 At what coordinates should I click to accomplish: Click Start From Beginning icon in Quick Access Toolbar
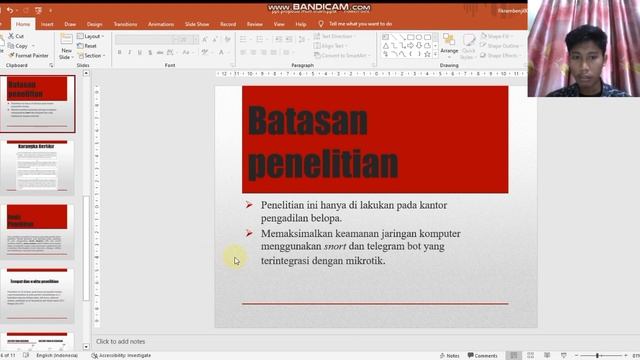click(x=38, y=10)
